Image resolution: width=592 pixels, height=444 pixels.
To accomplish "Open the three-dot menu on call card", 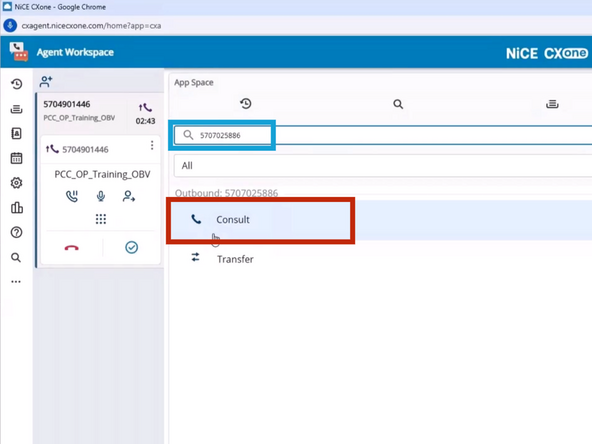I will pos(152,145).
